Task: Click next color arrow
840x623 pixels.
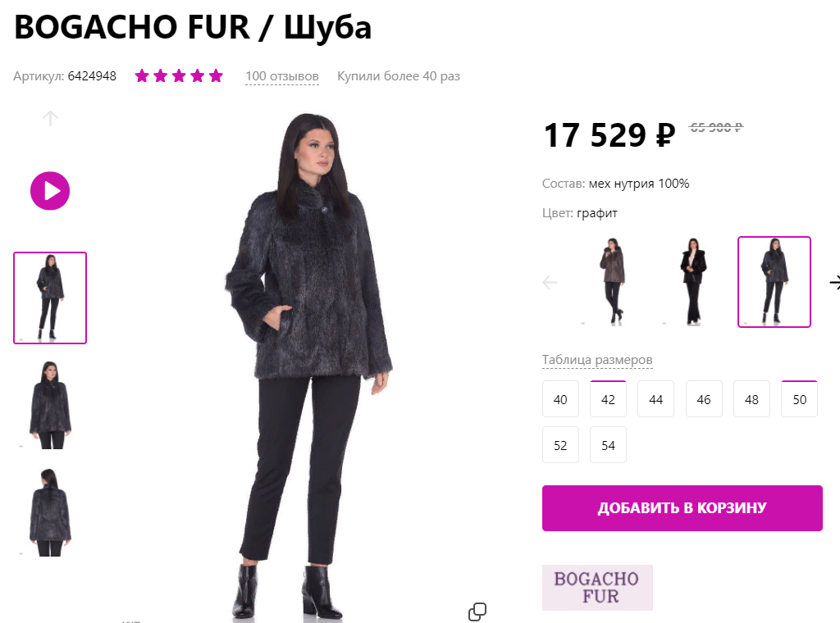Action: pyautogui.click(x=834, y=282)
